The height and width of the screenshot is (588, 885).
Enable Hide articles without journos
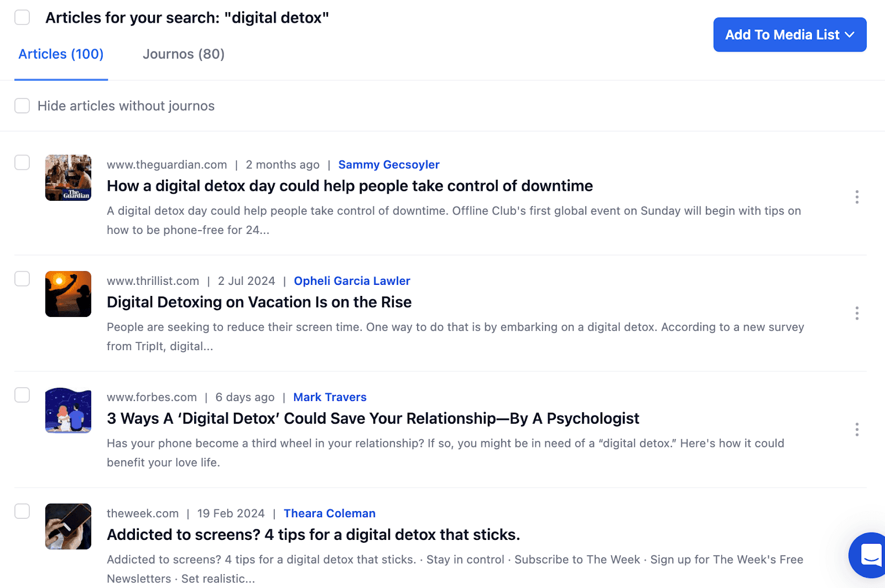click(x=22, y=106)
